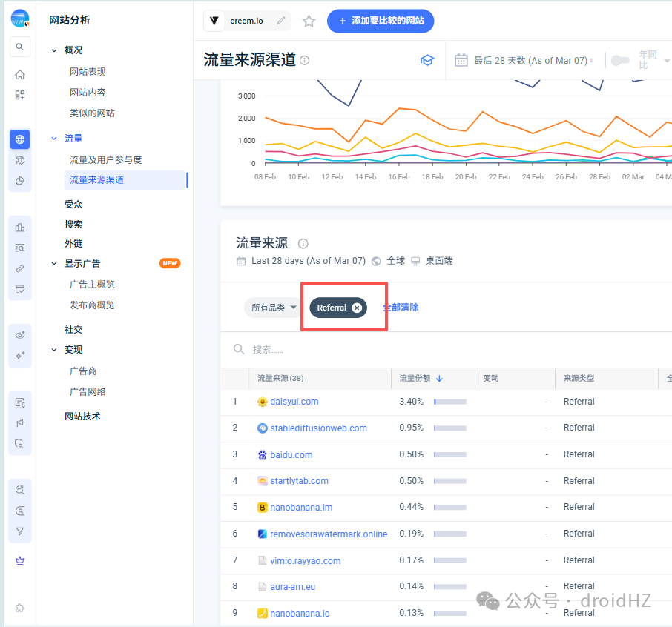Open 广告主概览 menu item
The height and width of the screenshot is (627, 672).
point(92,285)
